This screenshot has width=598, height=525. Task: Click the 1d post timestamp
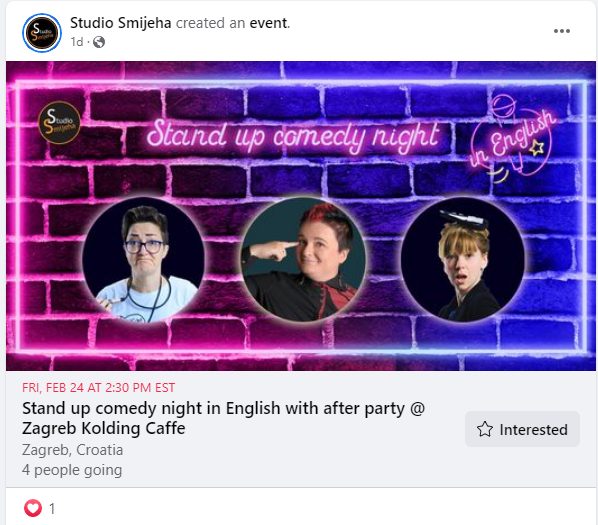77,42
